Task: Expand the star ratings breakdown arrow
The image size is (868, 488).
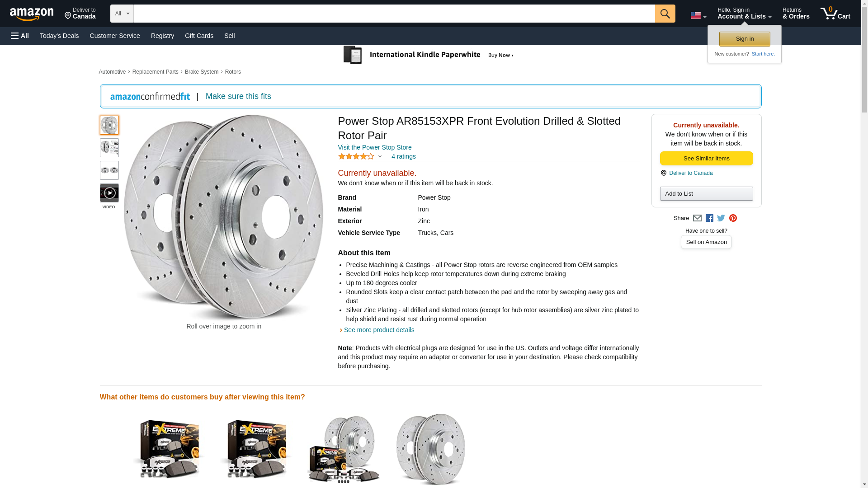Action: click(380, 157)
